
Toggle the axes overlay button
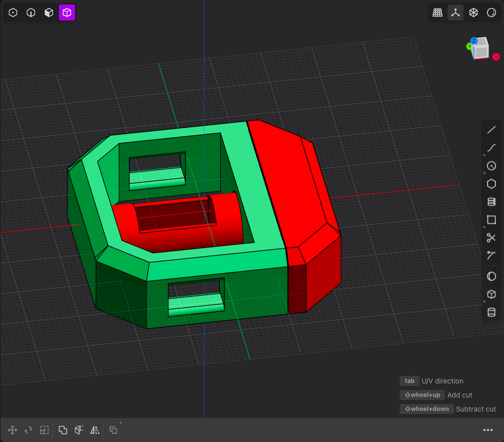click(x=456, y=13)
